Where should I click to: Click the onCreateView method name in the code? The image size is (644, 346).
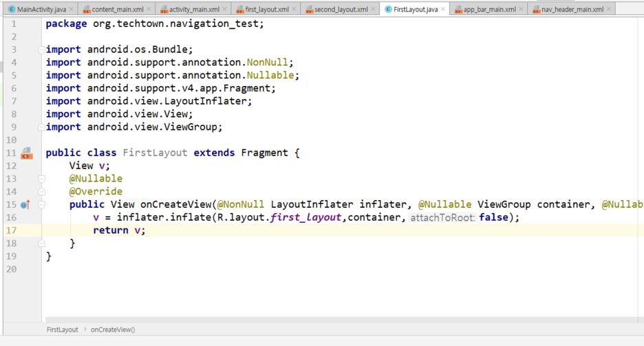(x=175, y=204)
